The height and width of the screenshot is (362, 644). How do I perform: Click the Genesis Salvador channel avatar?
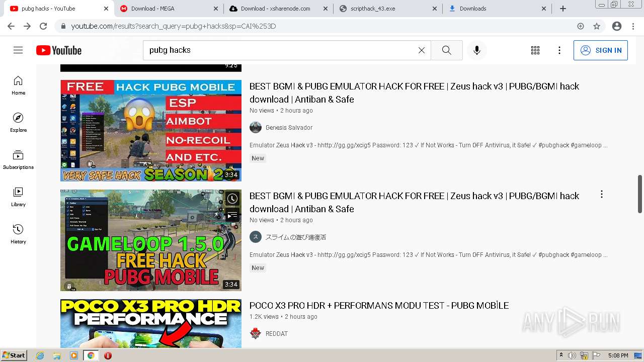click(256, 127)
